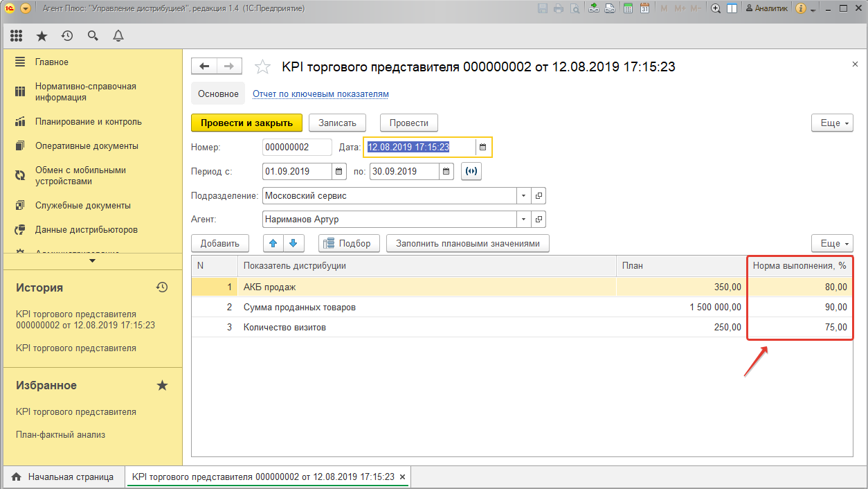Expand the sections list down arrow

point(93,261)
